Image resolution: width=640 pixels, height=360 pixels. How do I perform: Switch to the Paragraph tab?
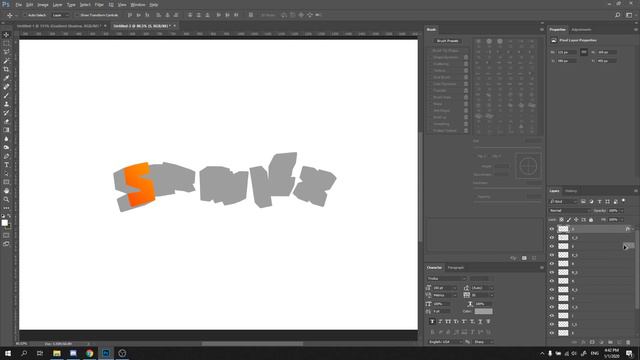click(x=456, y=268)
